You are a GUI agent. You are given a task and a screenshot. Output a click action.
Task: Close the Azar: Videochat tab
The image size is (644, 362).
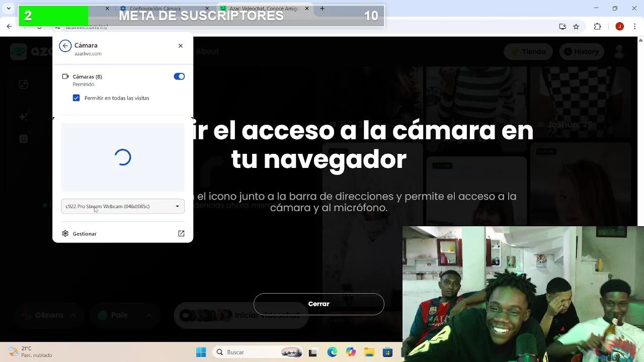[307, 9]
